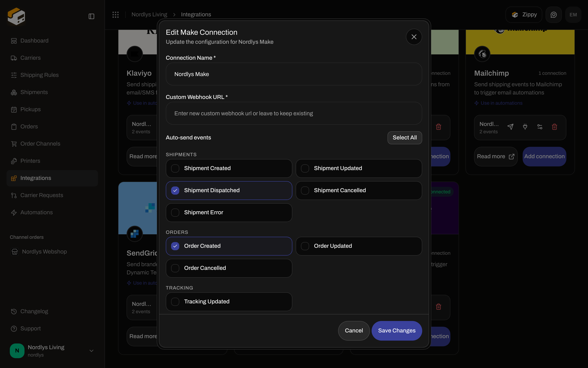This screenshot has height=368, width=588.
Task: Uncheck Order Created event
Action: (x=229, y=246)
